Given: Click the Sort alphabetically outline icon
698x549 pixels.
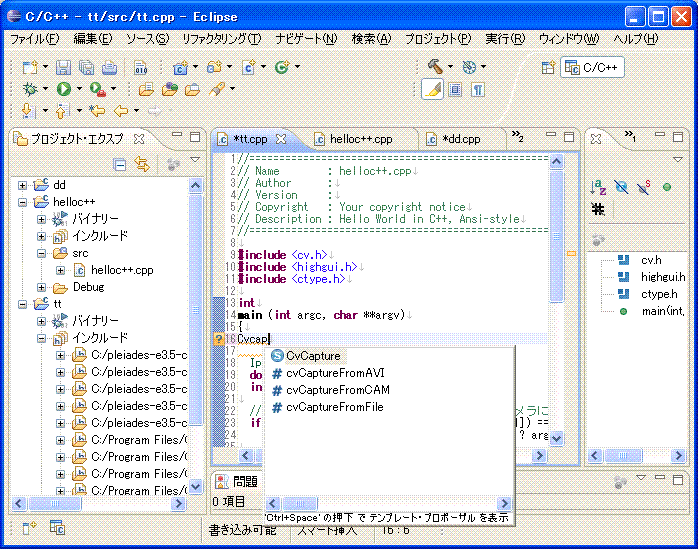Looking at the screenshot, I should coord(598,187).
